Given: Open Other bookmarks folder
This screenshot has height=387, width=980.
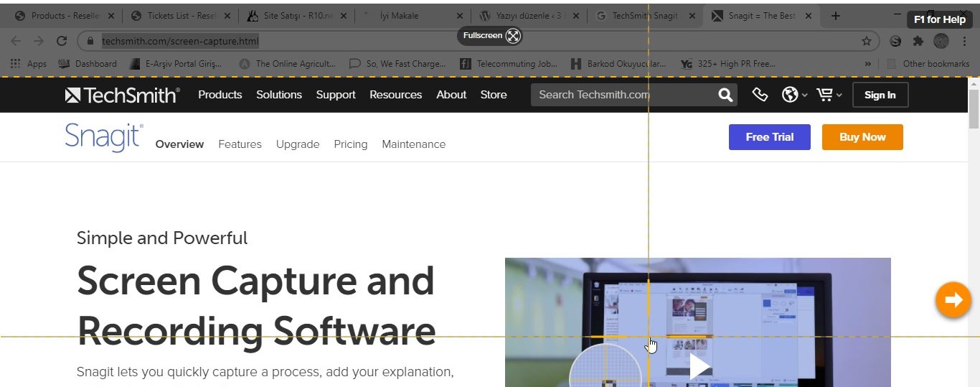Looking at the screenshot, I should (928, 64).
